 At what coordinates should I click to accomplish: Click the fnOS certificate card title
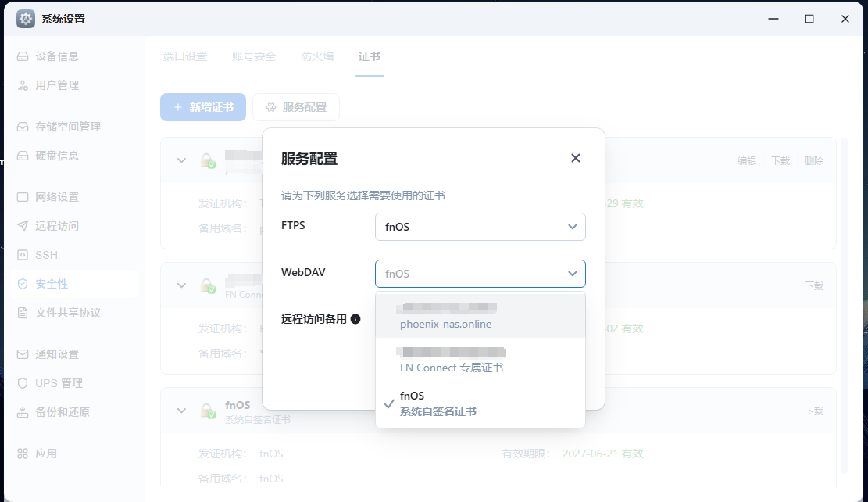click(238, 405)
